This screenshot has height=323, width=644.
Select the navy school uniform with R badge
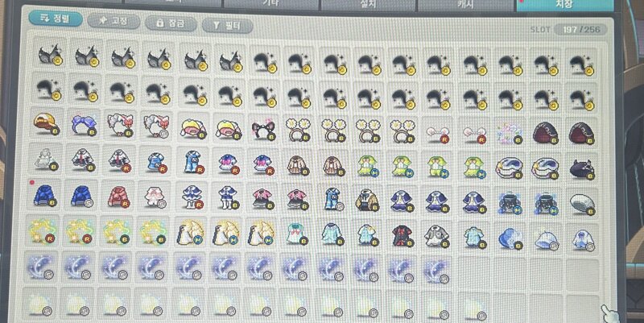pyautogui.click(x=119, y=160)
